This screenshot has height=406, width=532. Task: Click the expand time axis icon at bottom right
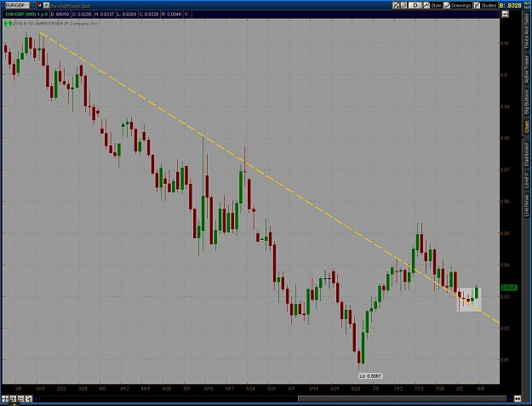click(518, 398)
